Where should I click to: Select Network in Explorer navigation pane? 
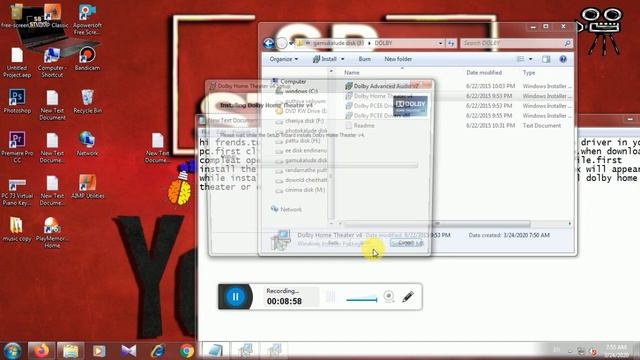click(x=287, y=209)
